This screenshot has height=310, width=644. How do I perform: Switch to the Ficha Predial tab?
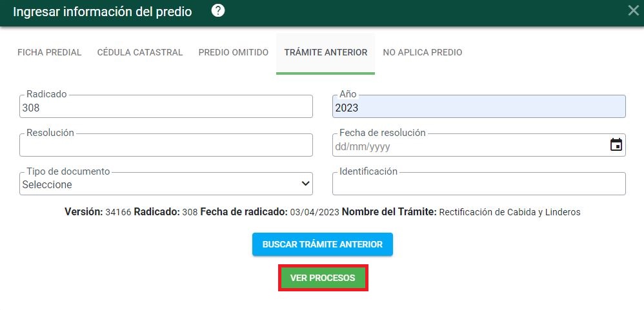coord(49,52)
